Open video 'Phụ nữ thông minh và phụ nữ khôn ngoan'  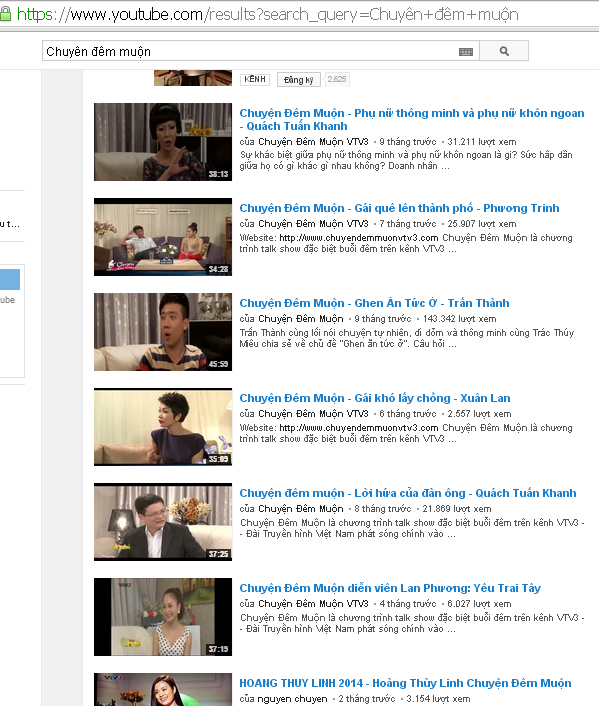click(x=412, y=119)
